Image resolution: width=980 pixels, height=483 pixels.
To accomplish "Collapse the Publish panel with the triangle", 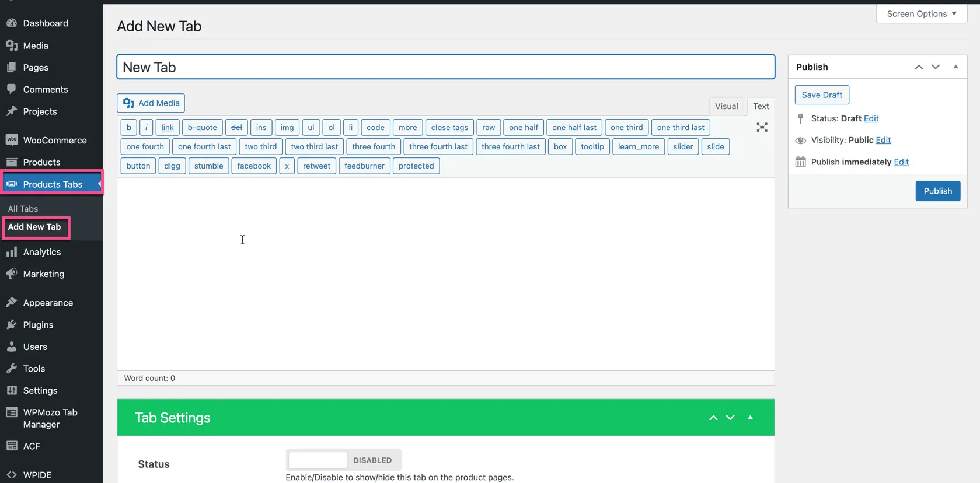I will [x=955, y=67].
